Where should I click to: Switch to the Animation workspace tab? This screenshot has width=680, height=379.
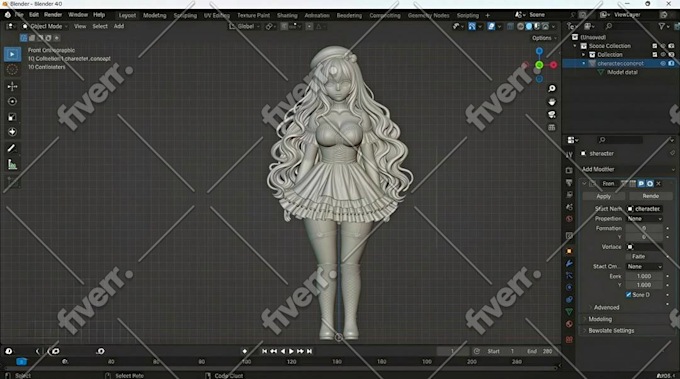(x=317, y=16)
